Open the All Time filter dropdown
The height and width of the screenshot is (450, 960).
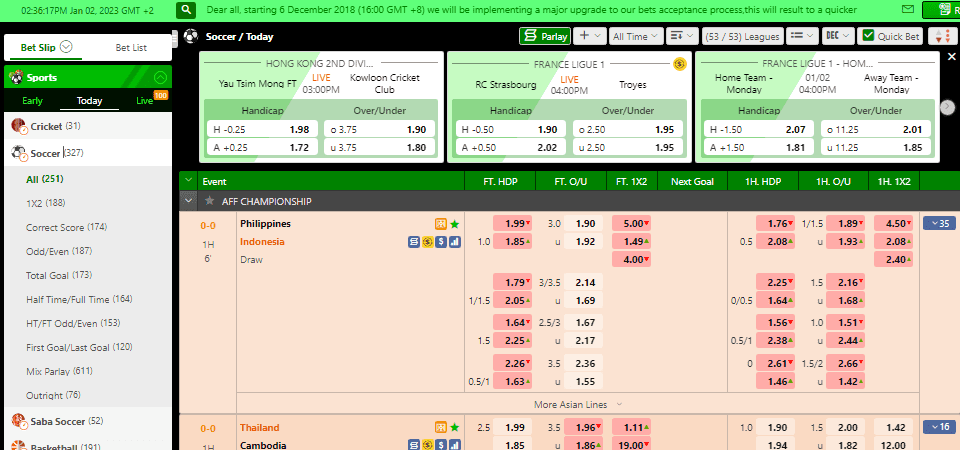tap(636, 36)
